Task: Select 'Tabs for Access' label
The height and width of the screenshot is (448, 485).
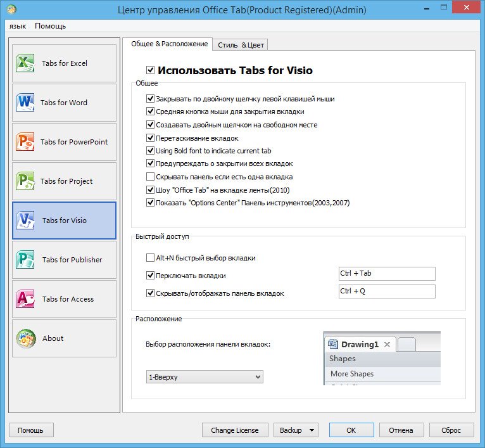Action: coord(68,299)
